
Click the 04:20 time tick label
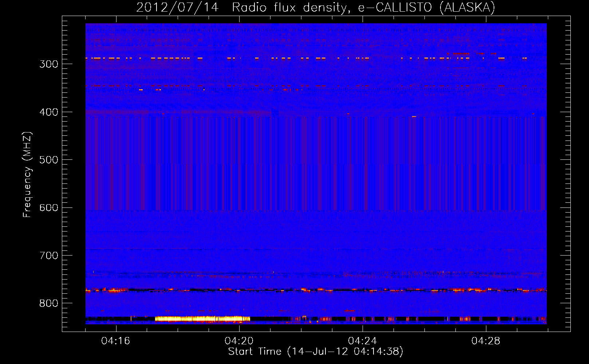[239, 341]
